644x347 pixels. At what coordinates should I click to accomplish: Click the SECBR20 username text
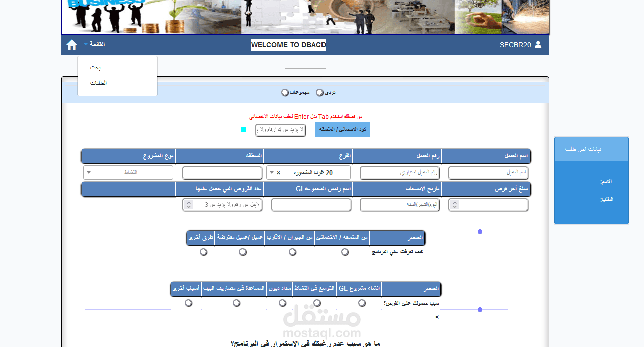[515, 45]
